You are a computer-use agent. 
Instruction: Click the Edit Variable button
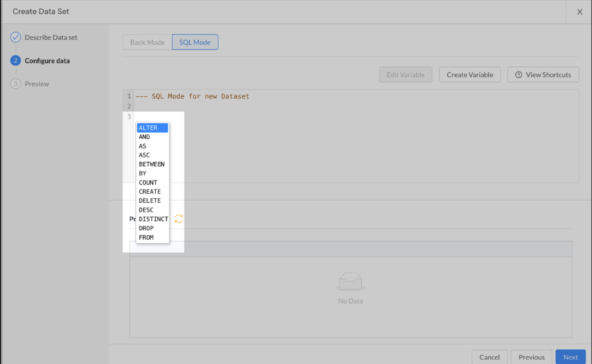tap(405, 74)
